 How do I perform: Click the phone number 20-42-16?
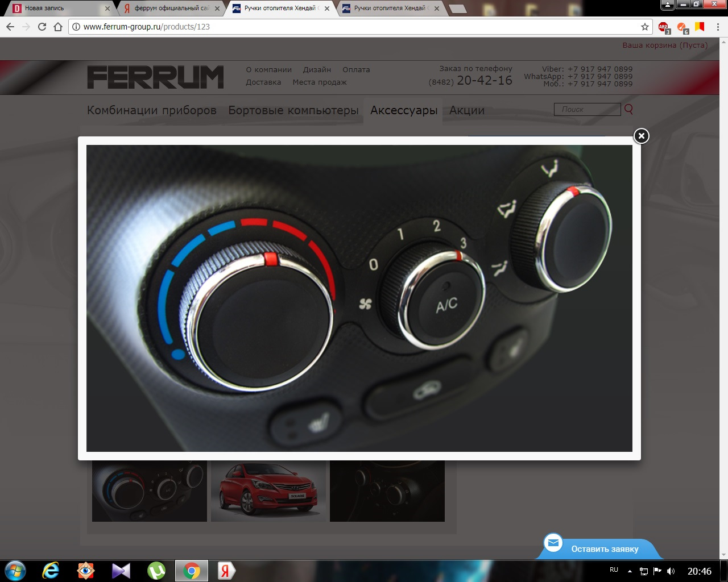tap(485, 81)
